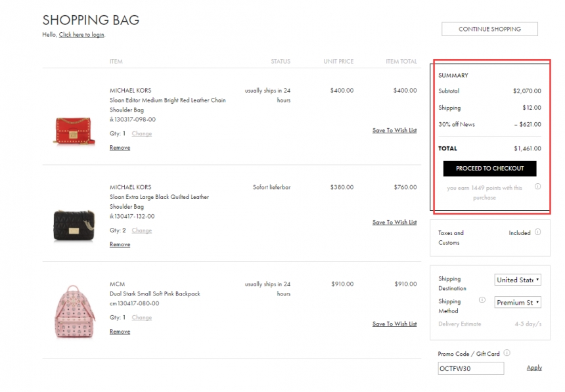Click the 30% off News discount line
The image size is (565, 392).
489,125
